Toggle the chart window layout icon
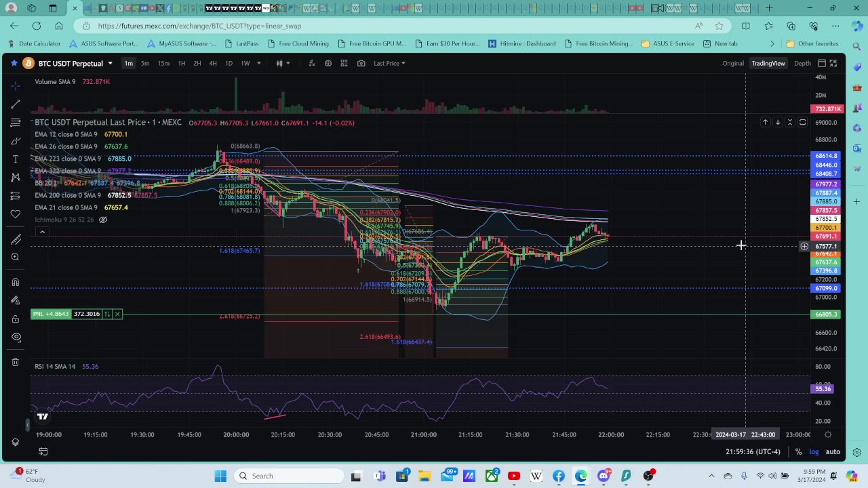The width and height of the screenshot is (868, 488). tap(822, 63)
